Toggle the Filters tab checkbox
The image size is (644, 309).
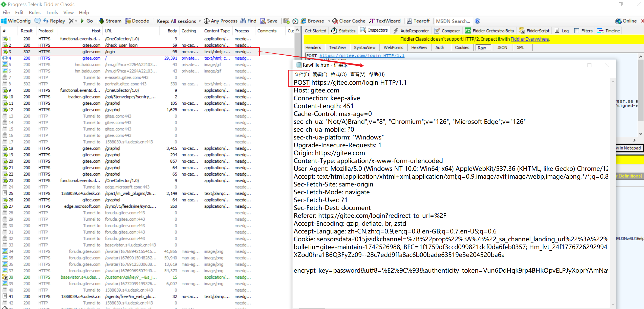click(577, 31)
